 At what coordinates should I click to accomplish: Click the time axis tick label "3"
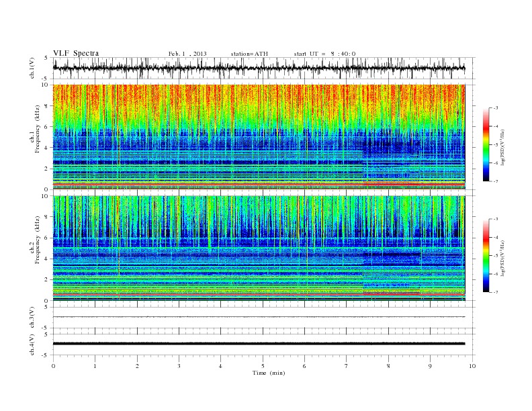coord(179,366)
